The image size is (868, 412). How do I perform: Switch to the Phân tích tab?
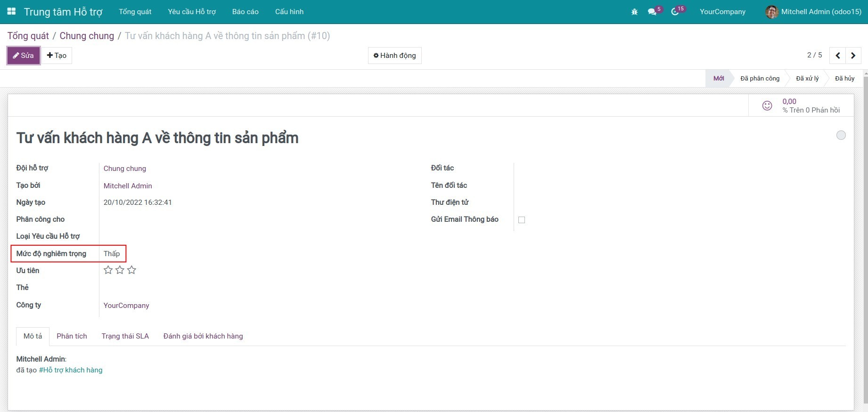(x=72, y=336)
